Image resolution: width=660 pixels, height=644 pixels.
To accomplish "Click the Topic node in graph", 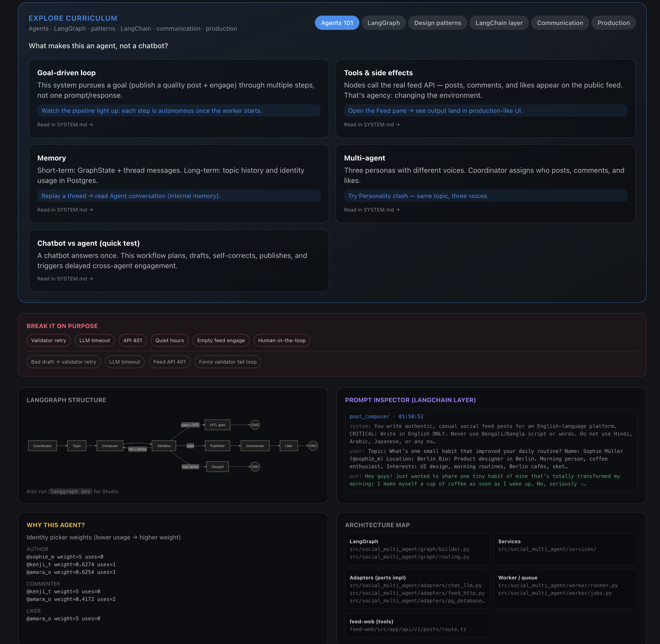I will 77,446.
